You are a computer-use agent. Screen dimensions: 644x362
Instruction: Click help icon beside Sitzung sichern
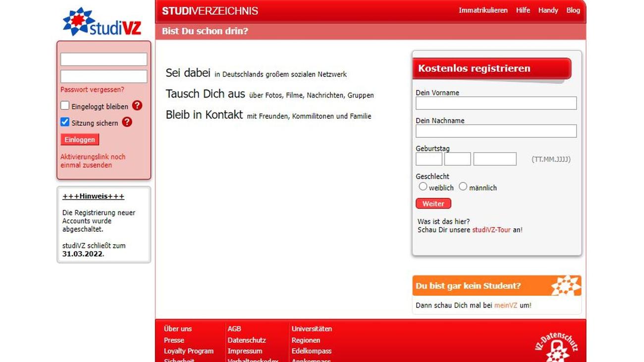127,122
